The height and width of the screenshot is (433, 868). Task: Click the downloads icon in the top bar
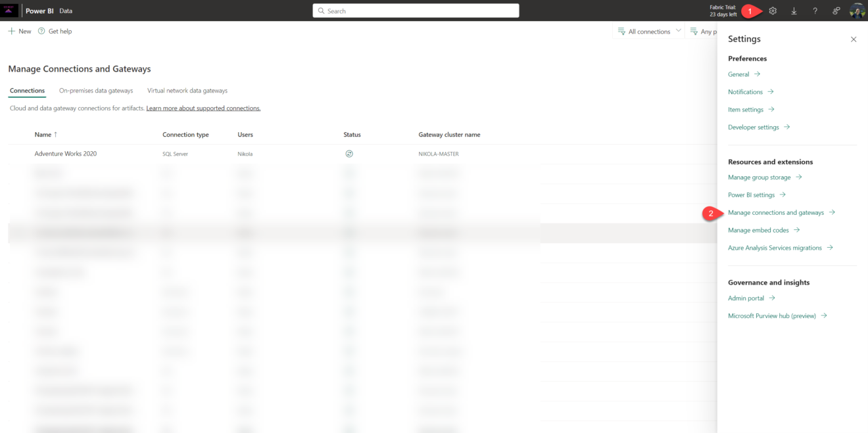pyautogui.click(x=794, y=11)
